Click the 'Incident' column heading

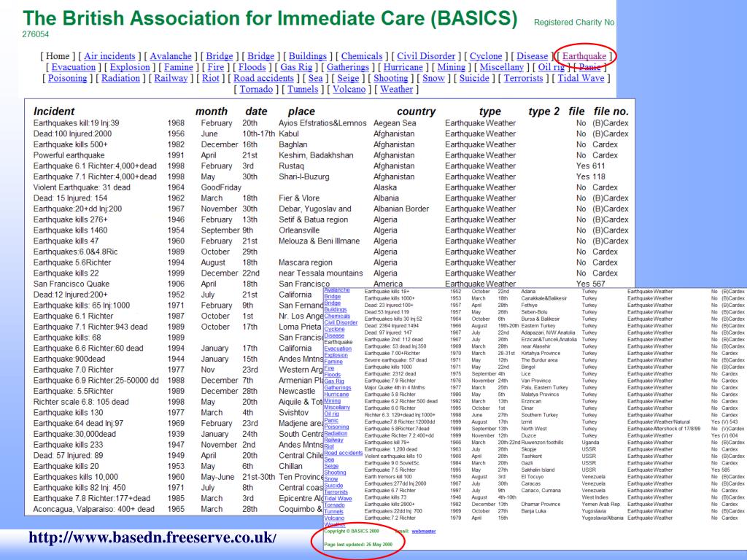tap(54, 112)
